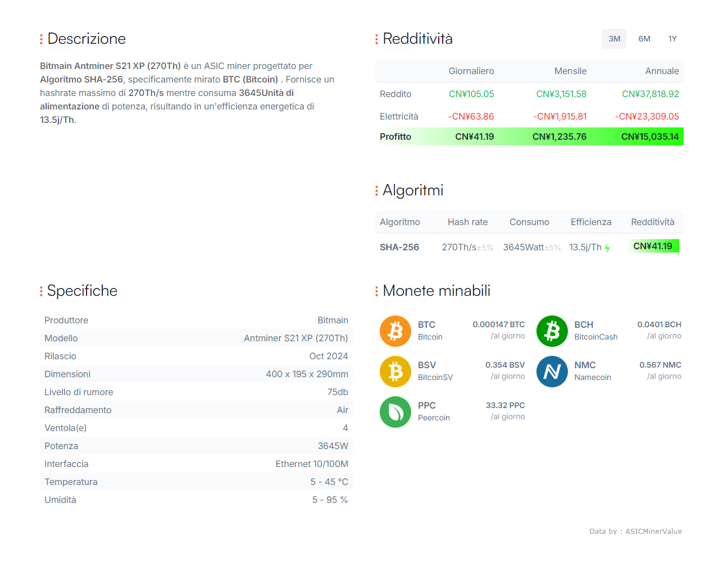Click the 0.567 NMC daily yield
This screenshot has width=728, height=563.
(x=660, y=365)
